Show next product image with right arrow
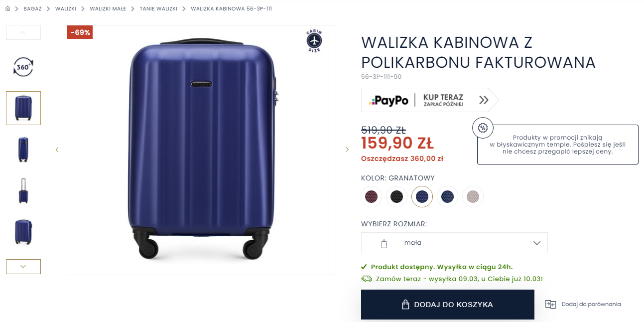The width and height of the screenshot is (644, 322). pyautogui.click(x=347, y=150)
